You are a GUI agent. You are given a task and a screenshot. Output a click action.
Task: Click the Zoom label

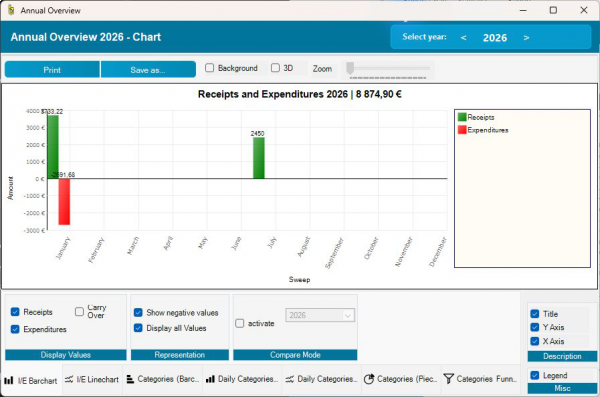322,69
